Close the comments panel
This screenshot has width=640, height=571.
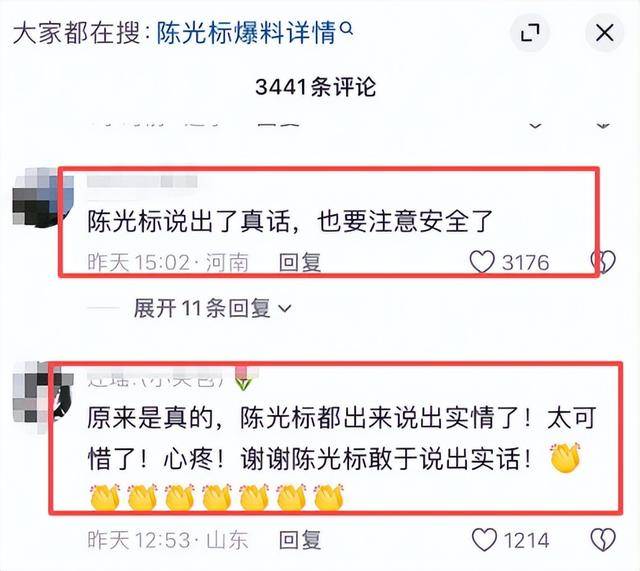(604, 32)
